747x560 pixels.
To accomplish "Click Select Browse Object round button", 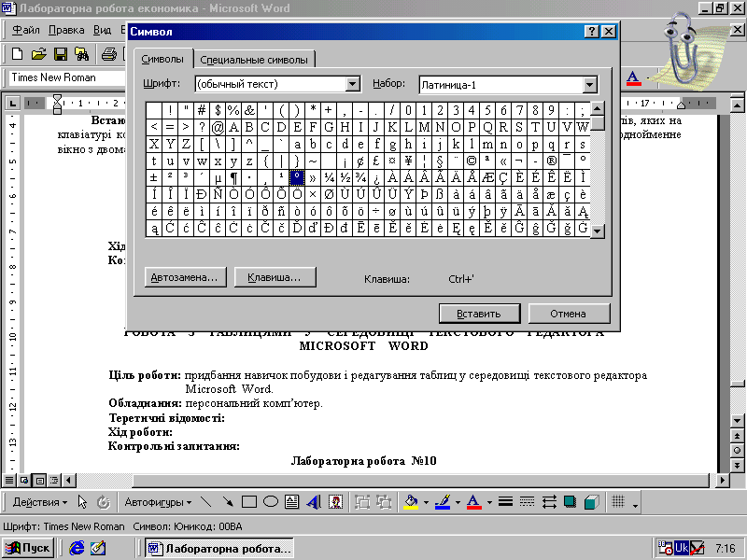I will (x=737, y=451).
